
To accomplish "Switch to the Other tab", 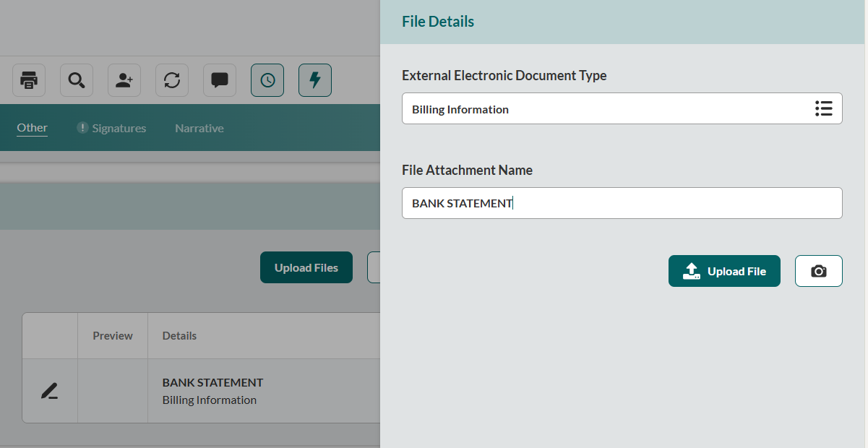I will pyautogui.click(x=33, y=128).
